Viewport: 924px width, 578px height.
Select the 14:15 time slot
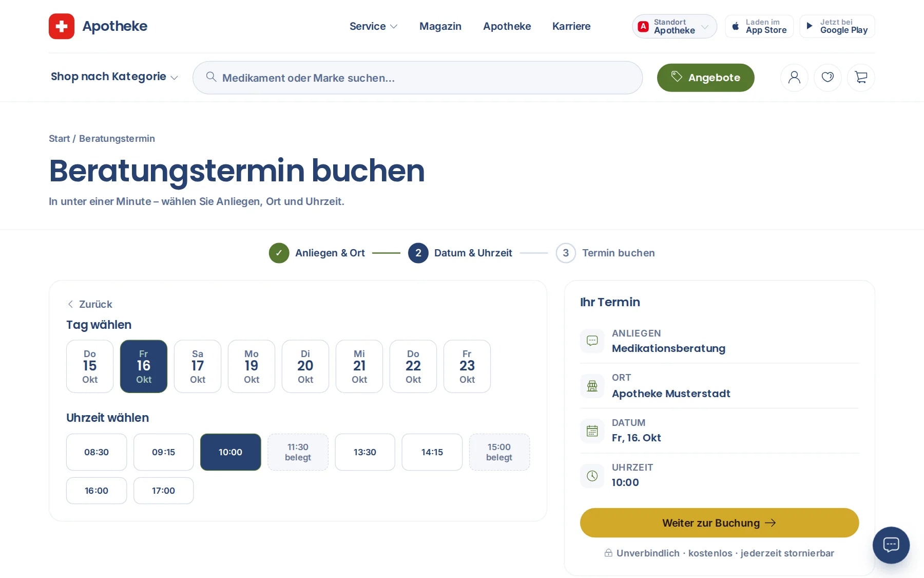click(432, 452)
